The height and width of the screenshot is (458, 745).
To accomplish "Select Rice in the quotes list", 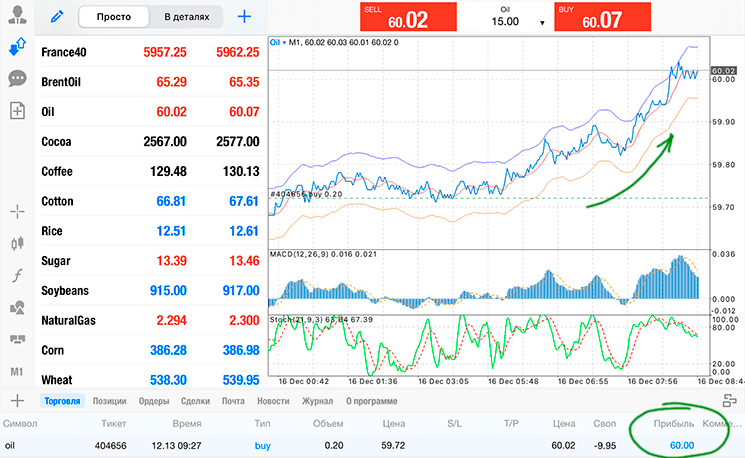I will pos(150,231).
